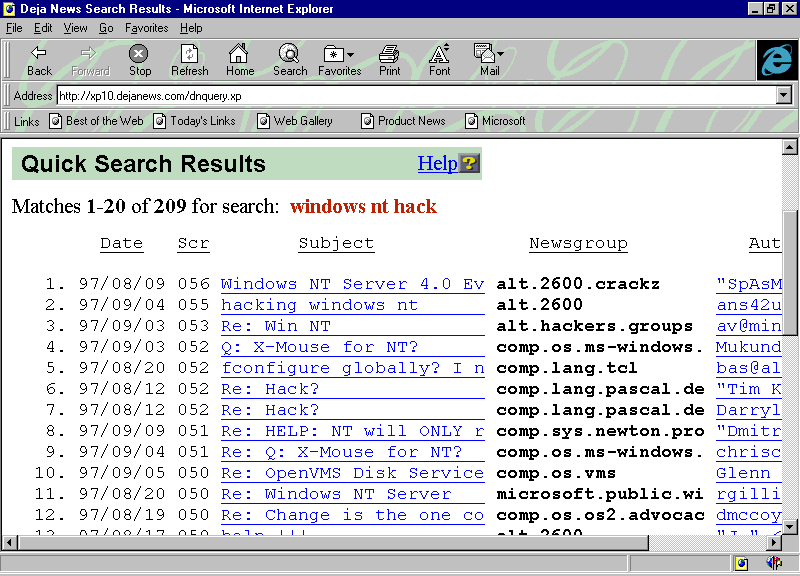Click the Print toolbar icon
The width and height of the screenshot is (800, 576).
point(389,60)
